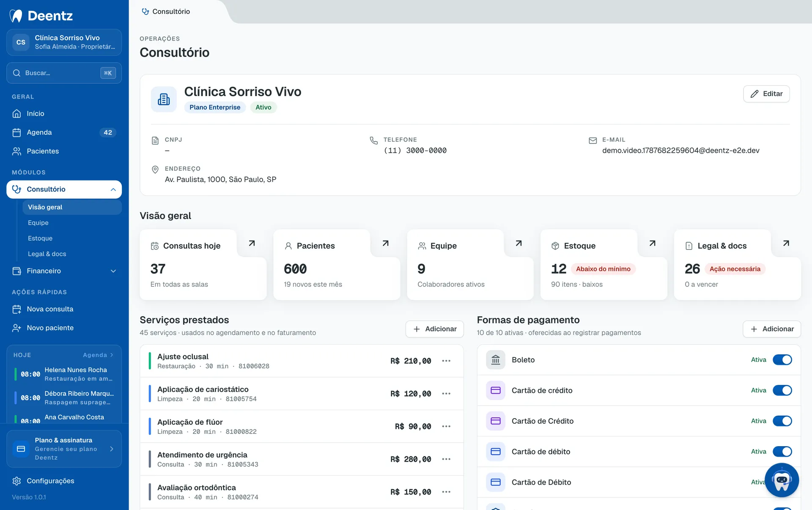Click the Configurações gear icon
The width and height of the screenshot is (812, 510).
tap(16, 481)
